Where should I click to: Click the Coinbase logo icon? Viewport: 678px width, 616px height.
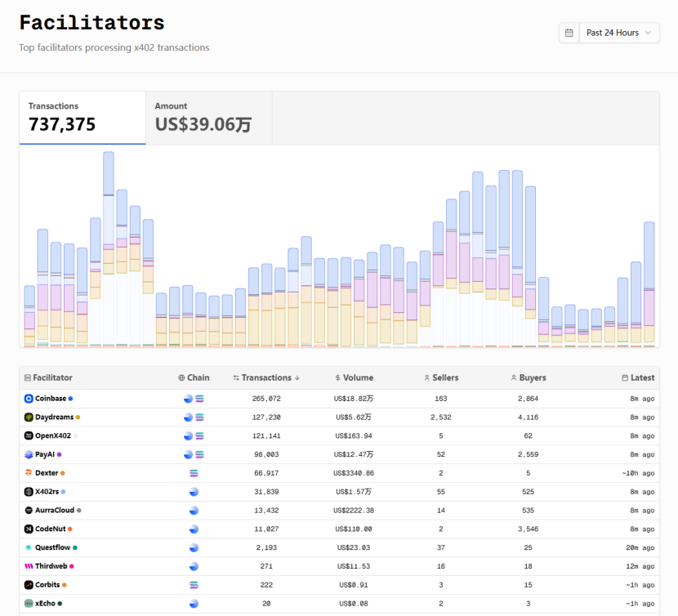(29, 399)
